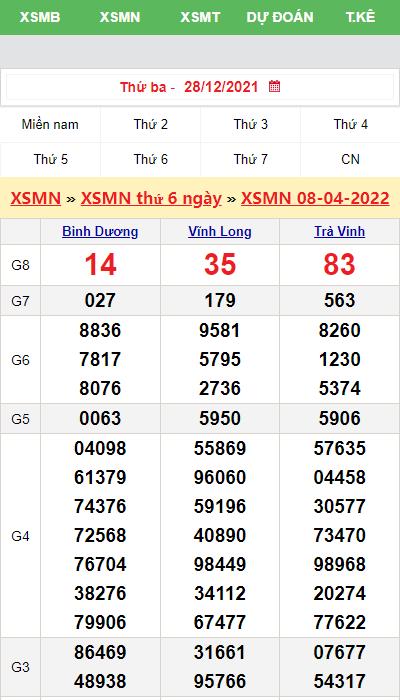The image size is (400, 700).
Task: Select the Thứ 7 tab
Action: click(x=250, y=159)
